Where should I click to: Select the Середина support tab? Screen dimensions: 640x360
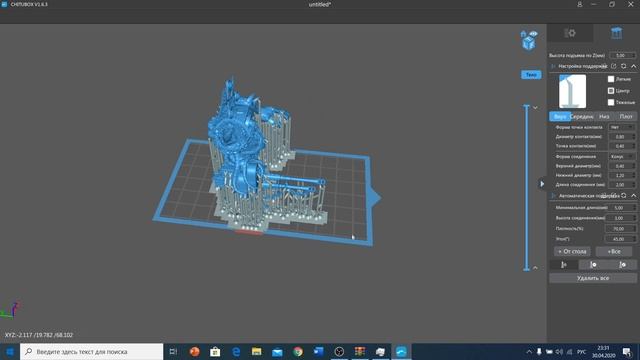(582, 116)
